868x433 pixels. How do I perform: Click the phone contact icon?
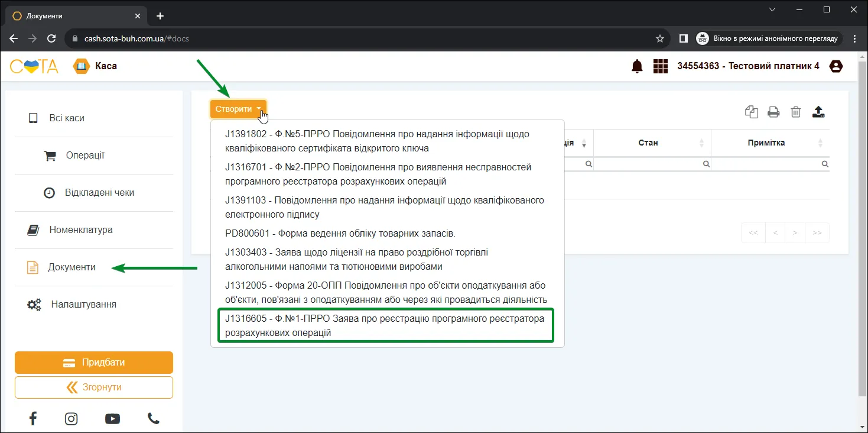[153, 419]
